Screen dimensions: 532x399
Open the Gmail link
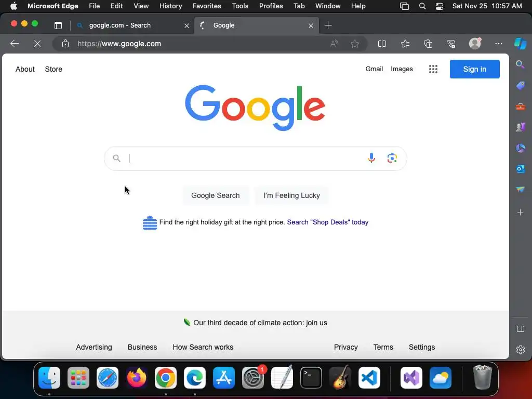tap(374, 69)
